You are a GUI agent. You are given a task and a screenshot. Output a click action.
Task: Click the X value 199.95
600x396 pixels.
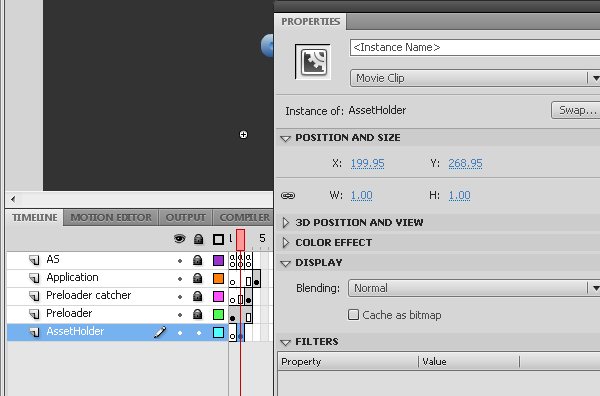click(x=367, y=163)
